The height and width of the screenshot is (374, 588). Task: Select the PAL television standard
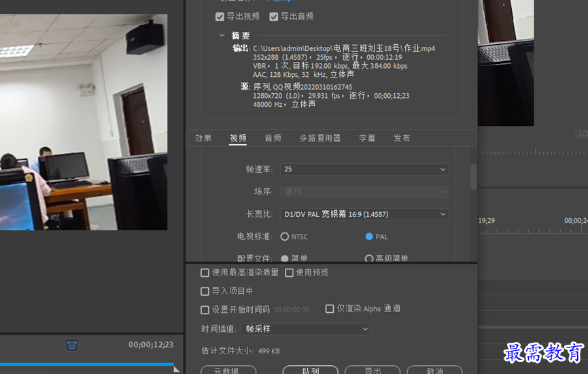pos(369,237)
